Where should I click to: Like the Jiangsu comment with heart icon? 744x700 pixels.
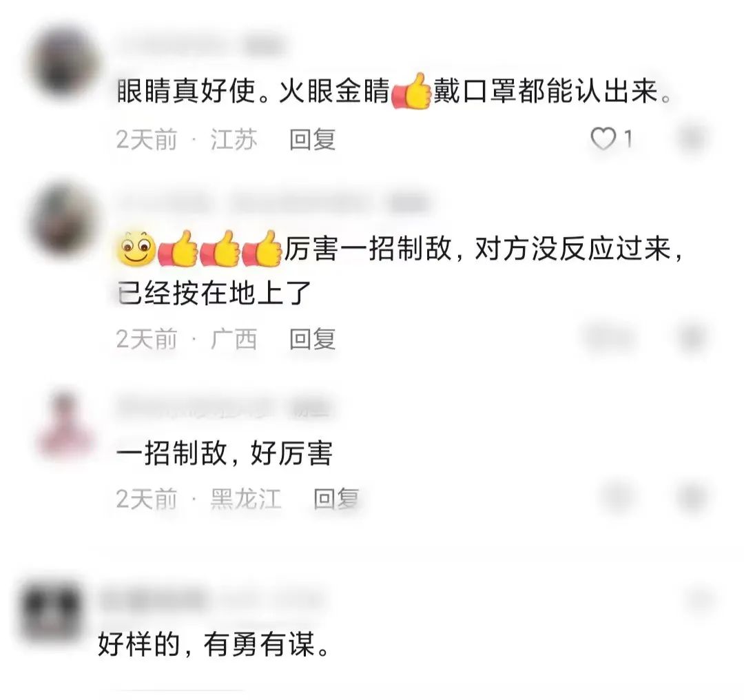click(603, 139)
